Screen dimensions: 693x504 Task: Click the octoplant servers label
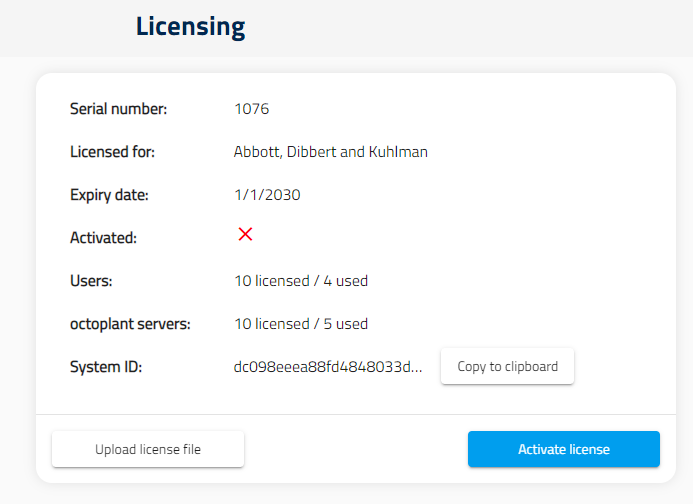[x=129, y=324]
